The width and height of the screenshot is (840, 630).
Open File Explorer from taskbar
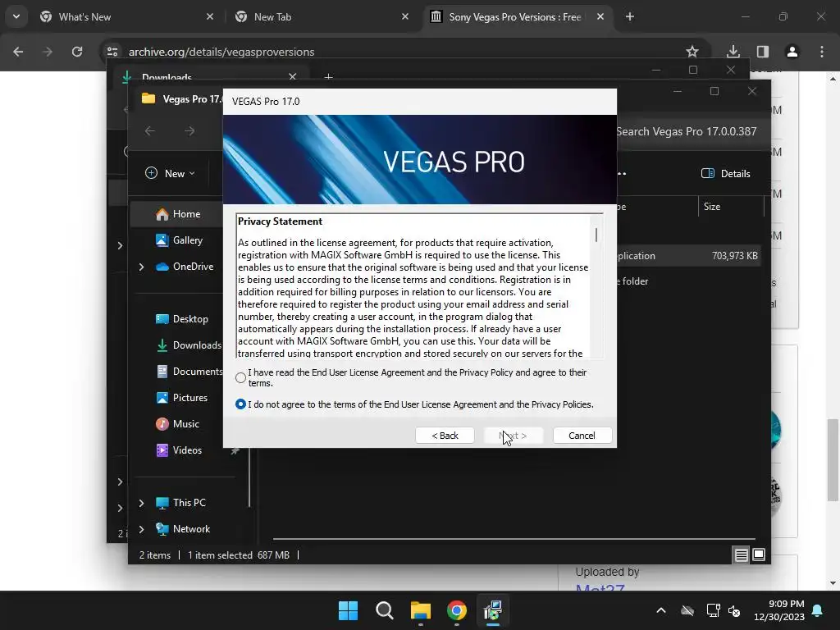click(421, 610)
